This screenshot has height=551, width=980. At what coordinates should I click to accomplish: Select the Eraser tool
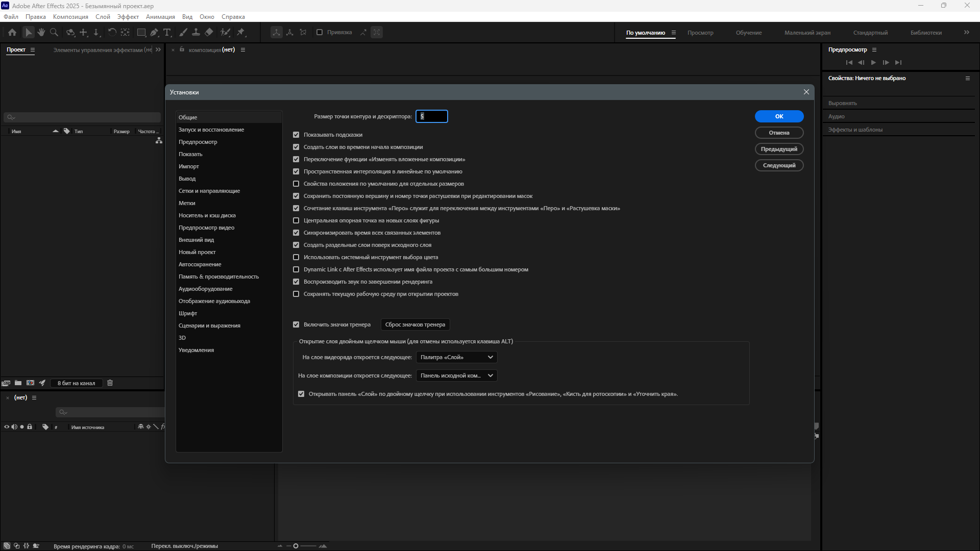coord(209,32)
